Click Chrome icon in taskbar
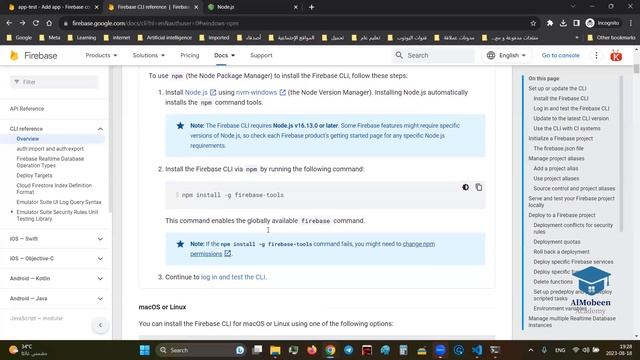The height and width of the screenshot is (360, 640). (x=330, y=350)
